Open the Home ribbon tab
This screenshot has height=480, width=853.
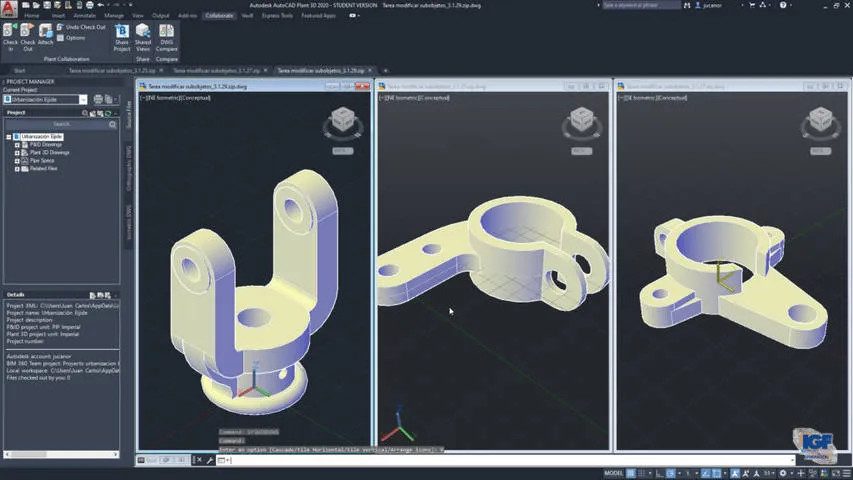pyautogui.click(x=32, y=16)
